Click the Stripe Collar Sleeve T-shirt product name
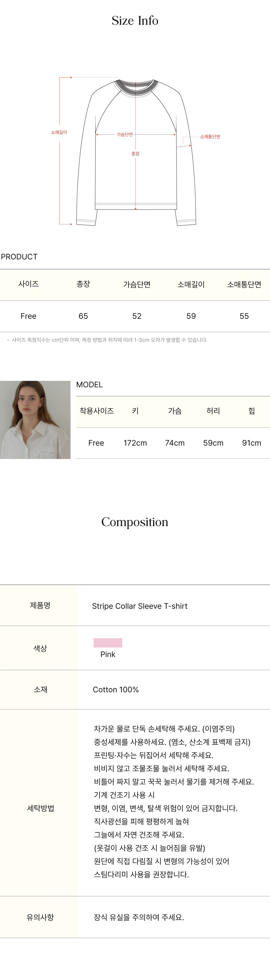 pos(139,606)
